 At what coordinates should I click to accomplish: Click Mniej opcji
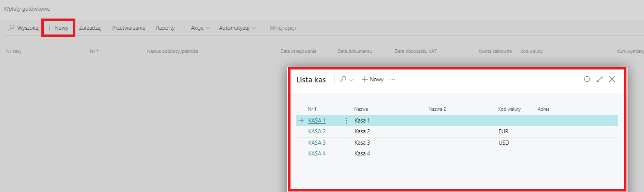tap(283, 28)
